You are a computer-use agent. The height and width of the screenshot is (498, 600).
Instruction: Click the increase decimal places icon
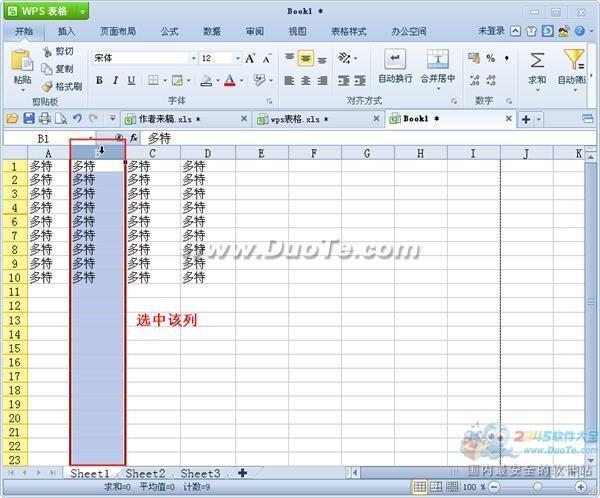pos(474,80)
